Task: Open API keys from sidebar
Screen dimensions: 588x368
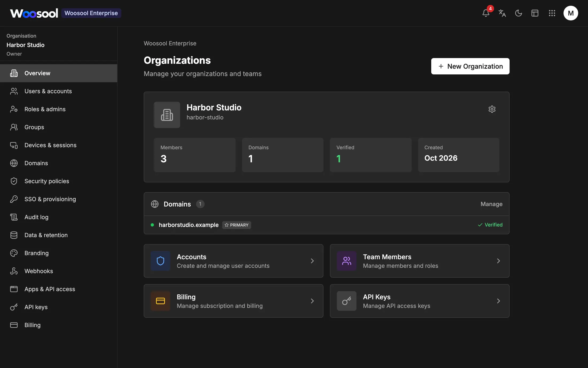Action: 59,307
